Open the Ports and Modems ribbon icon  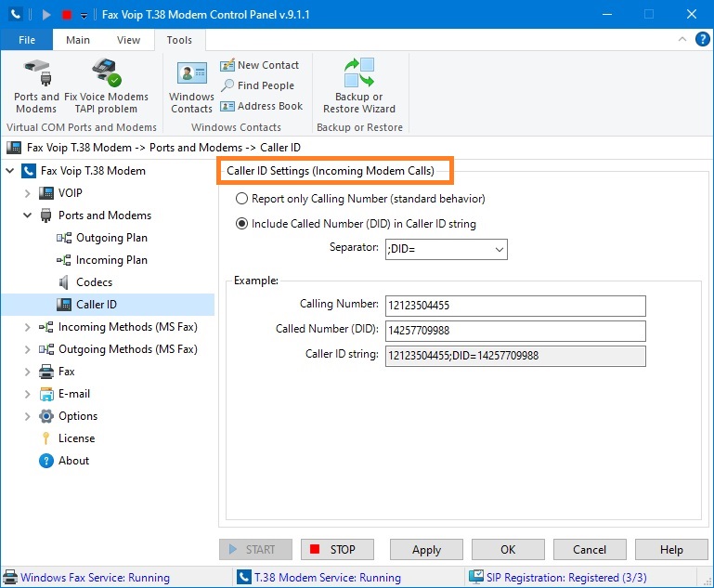tap(36, 85)
